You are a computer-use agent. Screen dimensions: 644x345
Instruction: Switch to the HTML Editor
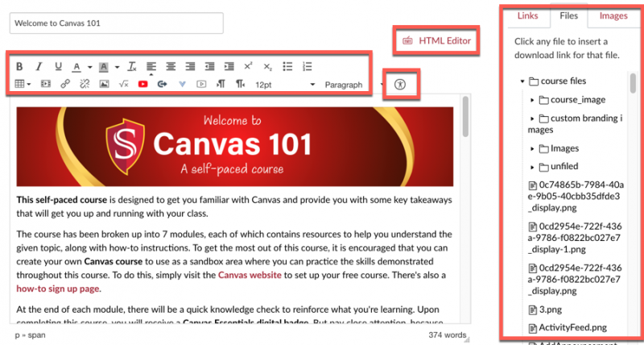436,41
